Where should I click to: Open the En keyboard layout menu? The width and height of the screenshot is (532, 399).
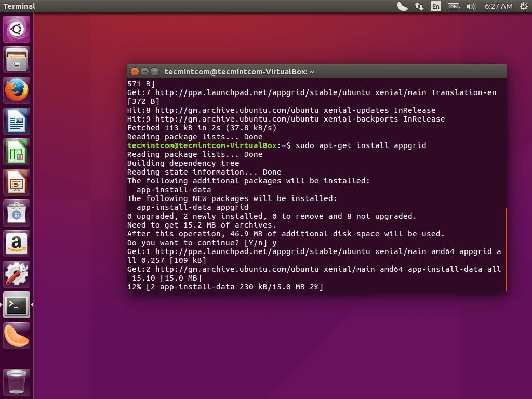click(435, 6)
